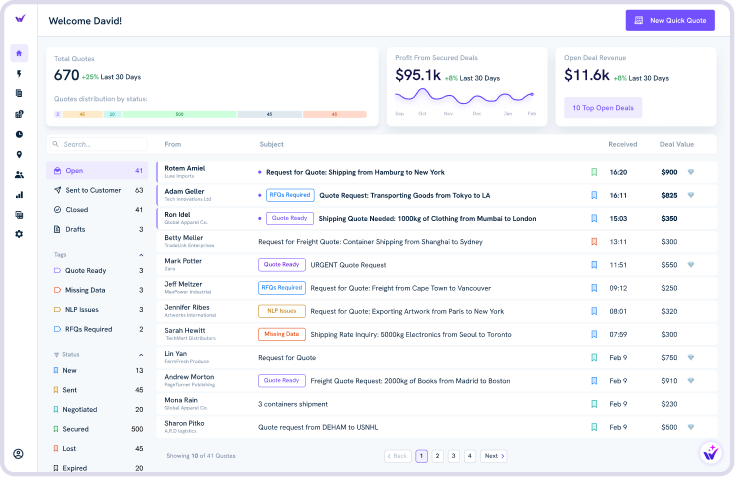Switch to the Drafts folder

97,229
